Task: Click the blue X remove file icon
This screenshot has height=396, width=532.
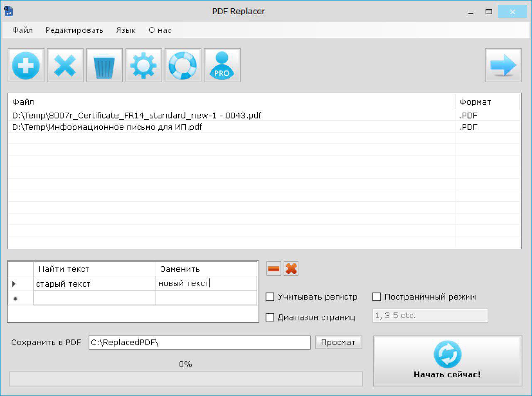Action: (65, 65)
